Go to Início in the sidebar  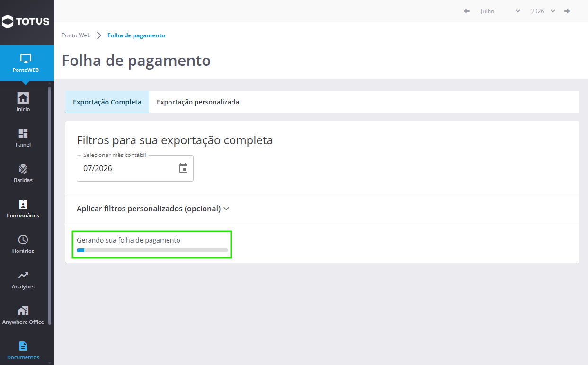(23, 102)
